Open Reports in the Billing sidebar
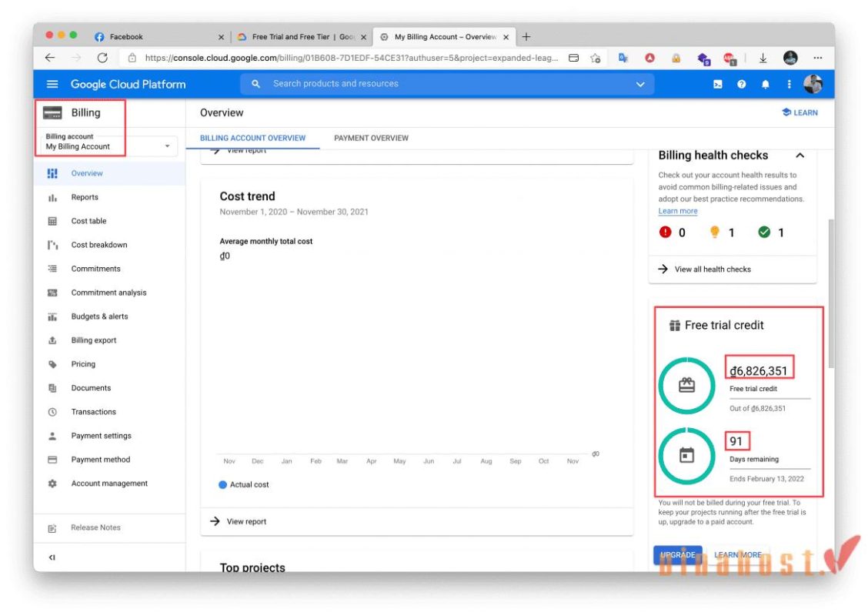The image size is (868, 616). [85, 197]
